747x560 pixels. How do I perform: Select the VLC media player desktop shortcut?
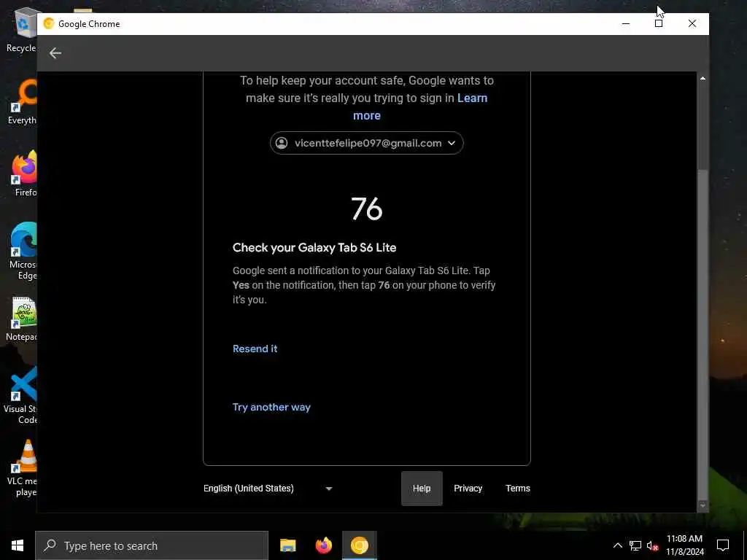(23, 469)
